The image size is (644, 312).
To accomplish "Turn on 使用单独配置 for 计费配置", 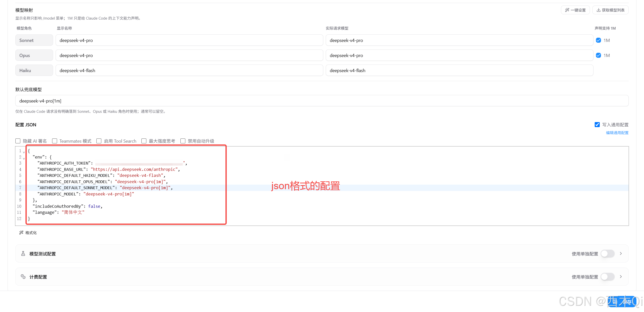I will tap(608, 277).
